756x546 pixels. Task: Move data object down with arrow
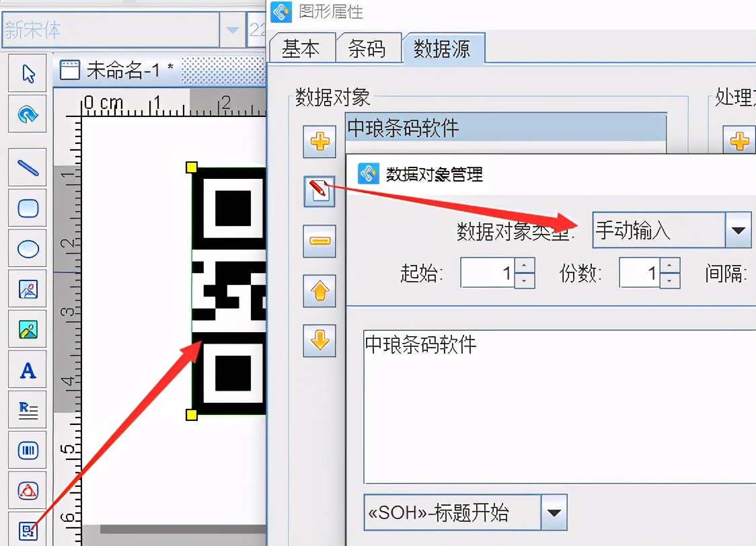click(x=319, y=340)
